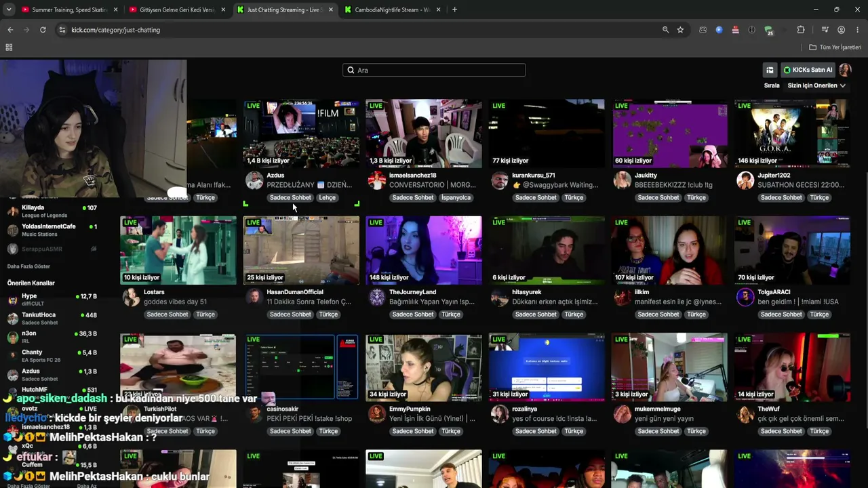Open the browser media controls icon
Image resolution: width=868 pixels, height=488 pixels.
click(x=825, y=30)
